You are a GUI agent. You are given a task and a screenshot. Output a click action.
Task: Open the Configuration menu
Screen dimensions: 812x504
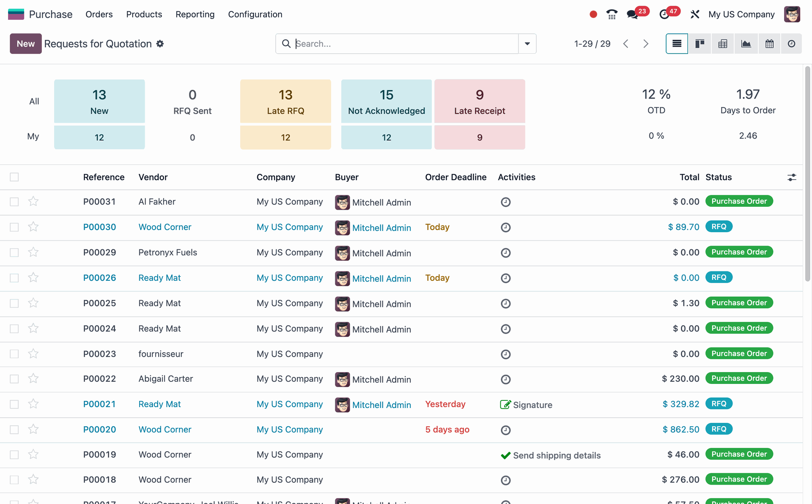255,14
